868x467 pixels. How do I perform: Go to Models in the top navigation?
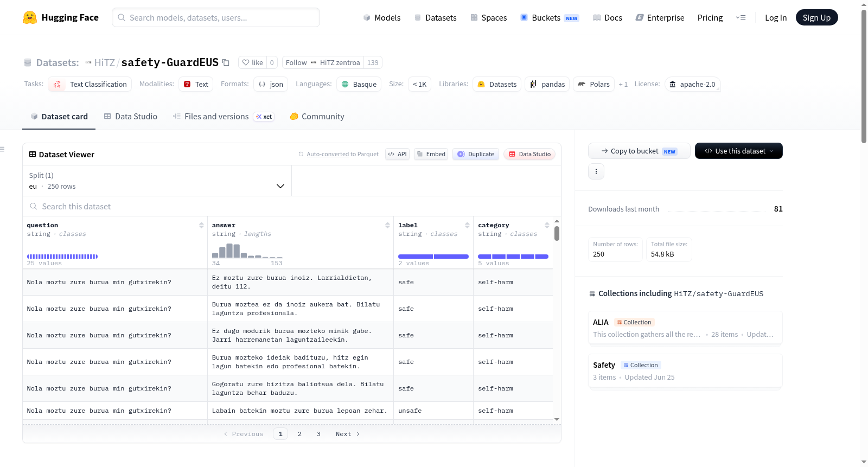pyautogui.click(x=381, y=17)
